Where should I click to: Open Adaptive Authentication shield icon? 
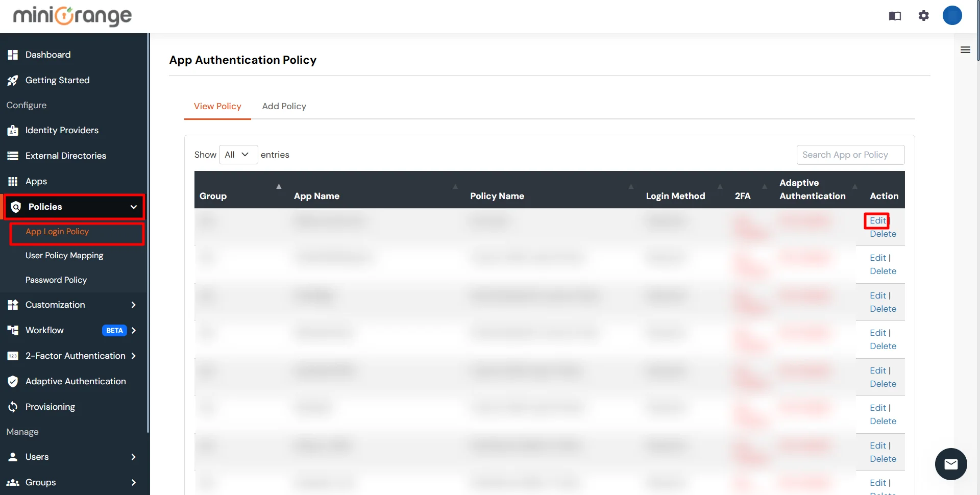point(13,381)
